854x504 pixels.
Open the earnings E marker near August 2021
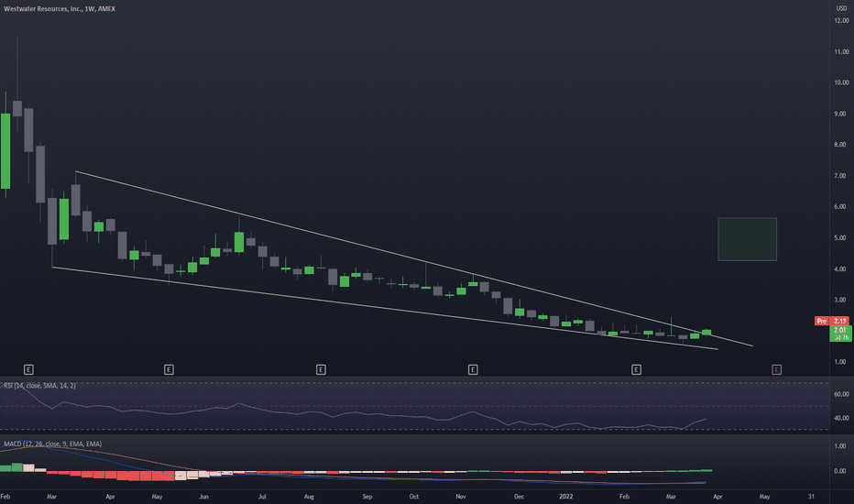pos(321,370)
